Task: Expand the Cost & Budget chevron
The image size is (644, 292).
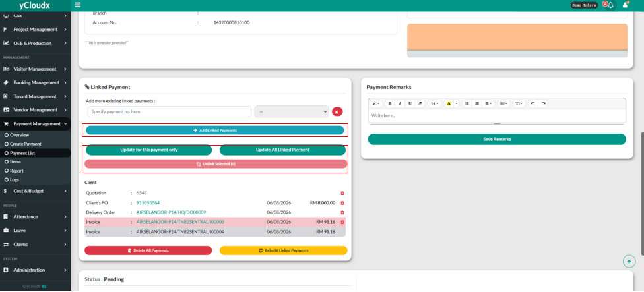Action: [66, 191]
